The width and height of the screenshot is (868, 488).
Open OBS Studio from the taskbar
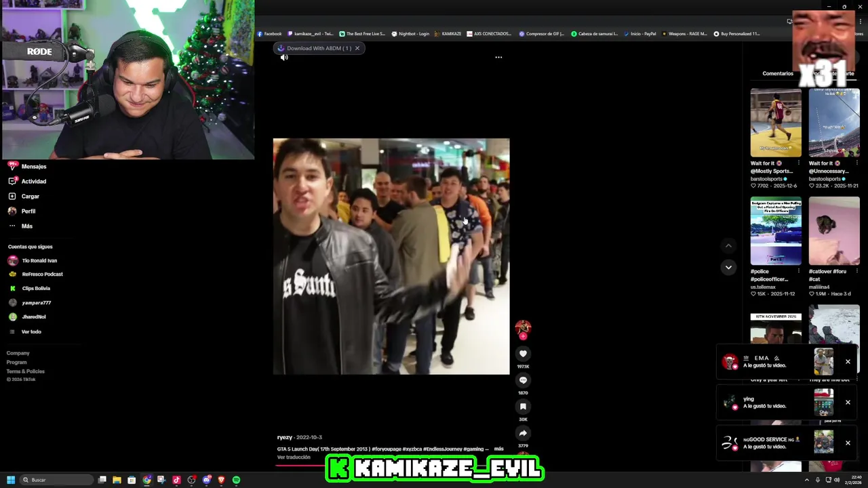(191, 480)
